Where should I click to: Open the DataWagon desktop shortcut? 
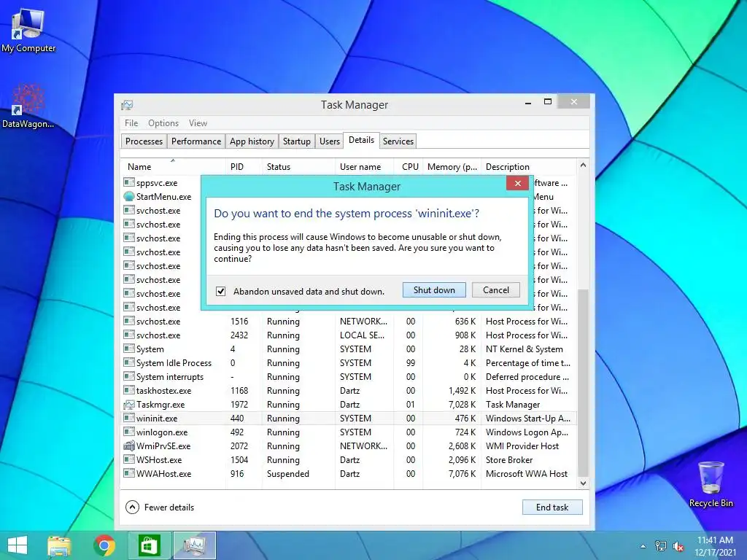point(28,106)
